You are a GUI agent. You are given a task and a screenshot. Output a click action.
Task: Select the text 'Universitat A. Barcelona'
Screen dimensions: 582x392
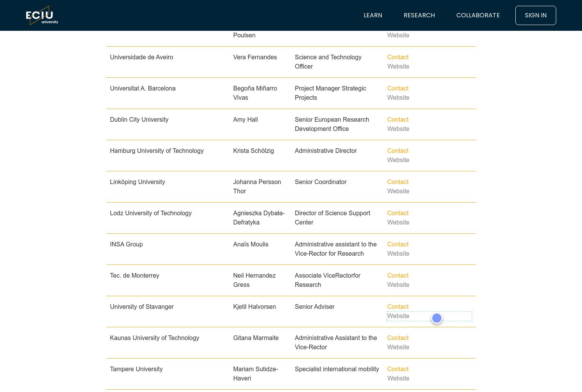pyautogui.click(x=143, y=88)
